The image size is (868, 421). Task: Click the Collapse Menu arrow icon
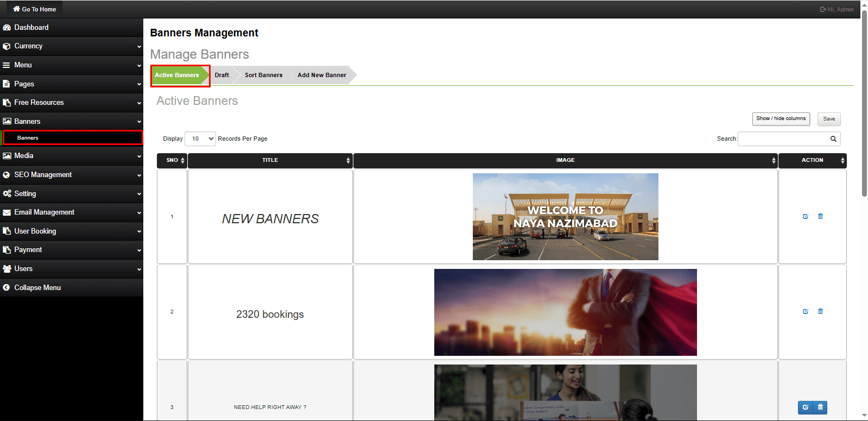coord(7,288)
